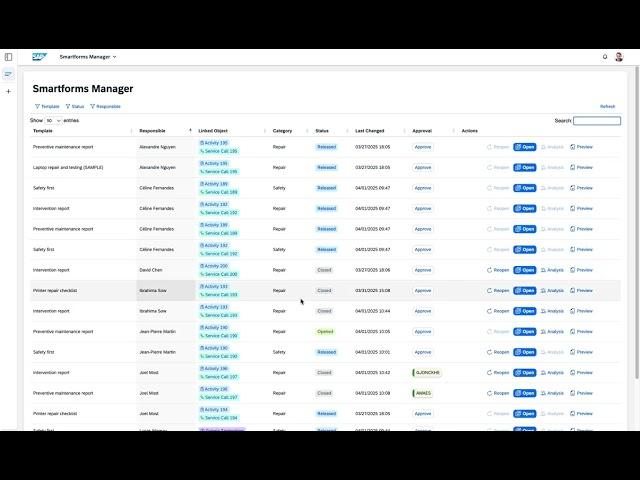Sort by the Template column header
640x480 pixels.
(x=43, y=131)
